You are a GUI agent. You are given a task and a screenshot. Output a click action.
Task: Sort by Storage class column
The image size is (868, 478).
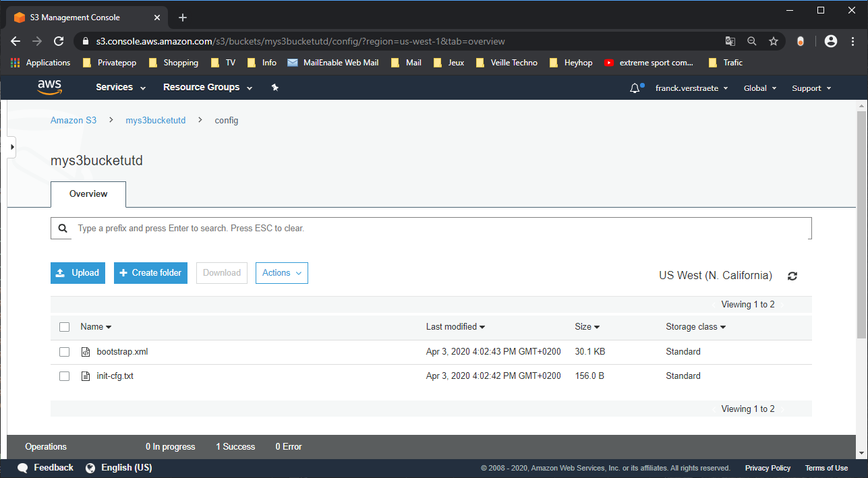point(695,327)
